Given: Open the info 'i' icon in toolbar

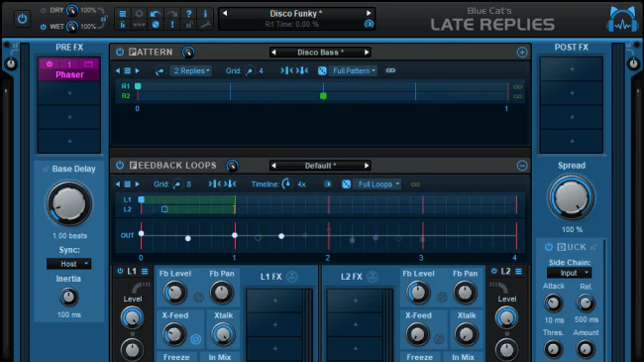Looking at the screenshot, I should coord(205,14).
